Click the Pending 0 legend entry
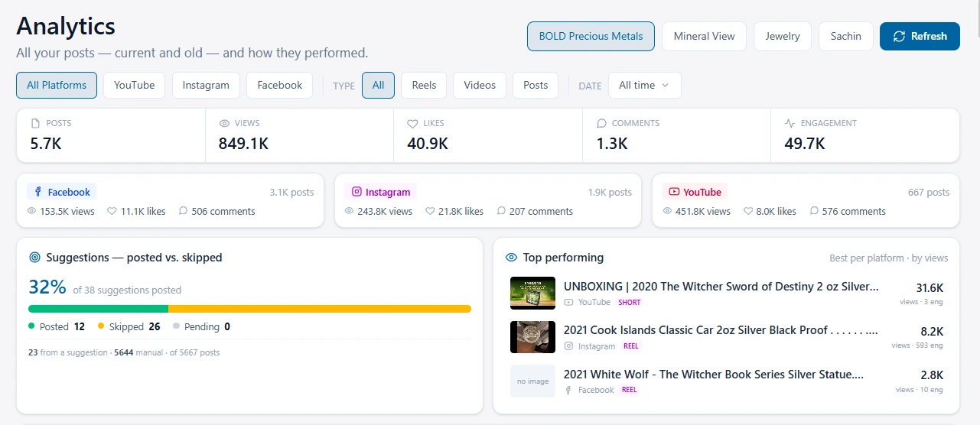The image size is (980, 425). pyautogui.click(x=202, y=326)
